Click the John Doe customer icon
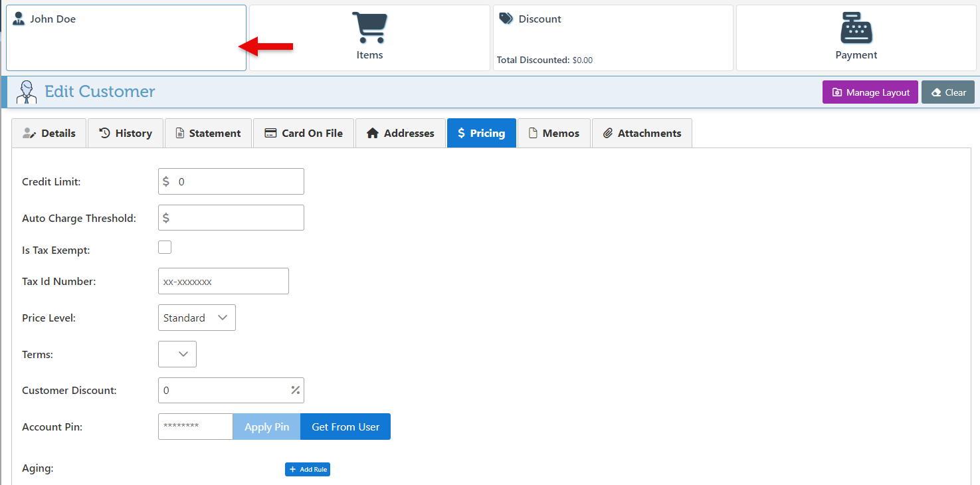 click(19, 19)
